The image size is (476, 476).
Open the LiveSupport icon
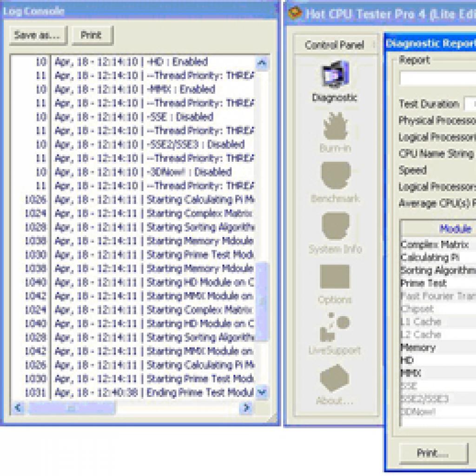pos(335,327)
